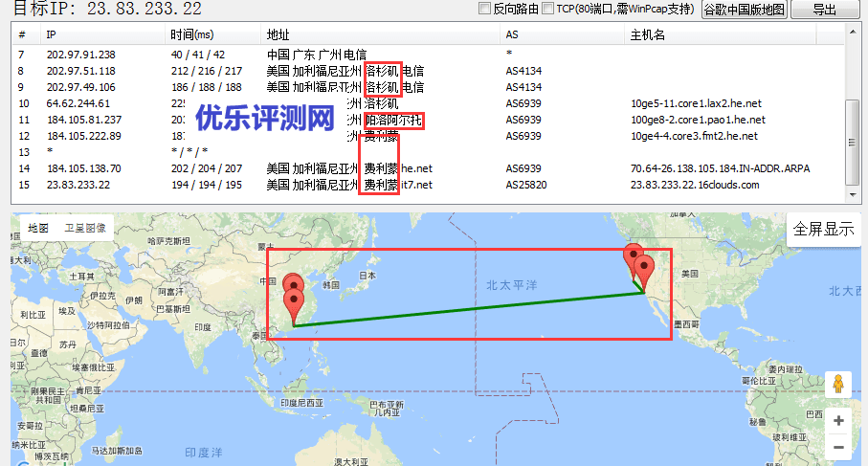Switch map to 卫星图像 satellite view
The height and width of the screenshot is (466, 868).
pos(85,228)
